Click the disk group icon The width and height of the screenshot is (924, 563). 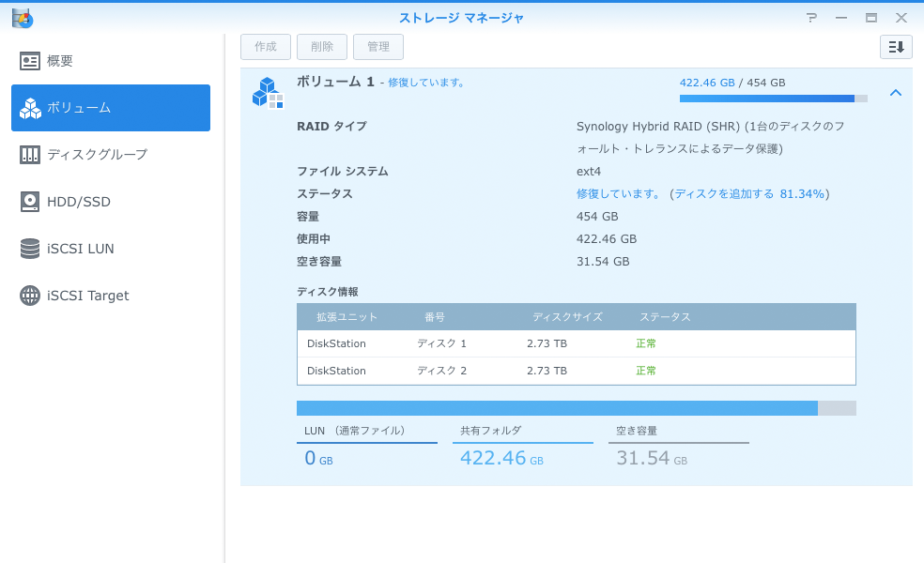point(29,154)
